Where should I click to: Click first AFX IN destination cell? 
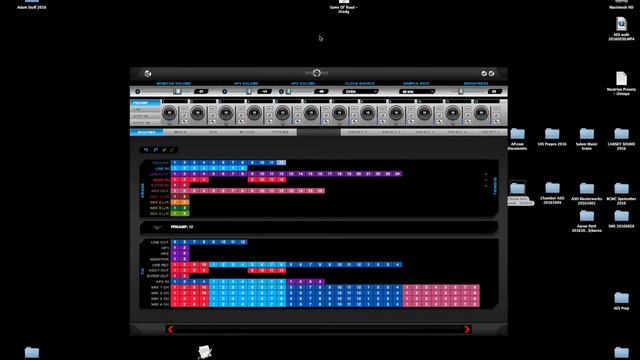tap(175, 282)
